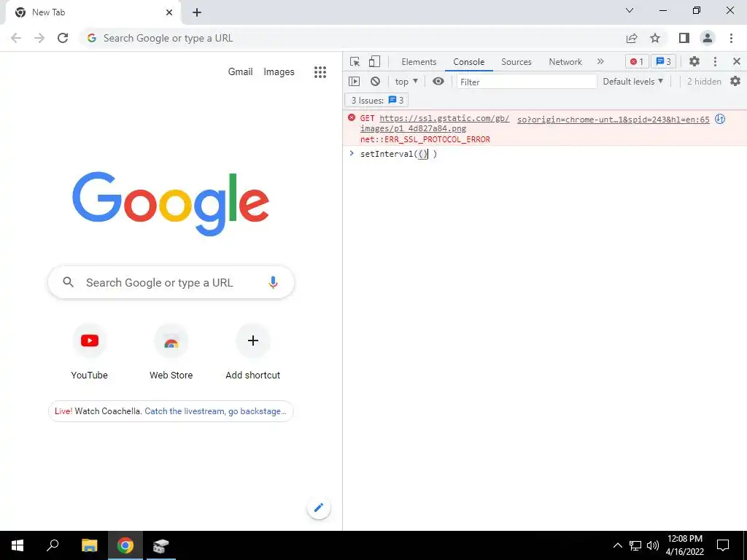Screen dimensions: 747x560
Task: Open File Explorer from the taskbar
Action: click(89, 545)
